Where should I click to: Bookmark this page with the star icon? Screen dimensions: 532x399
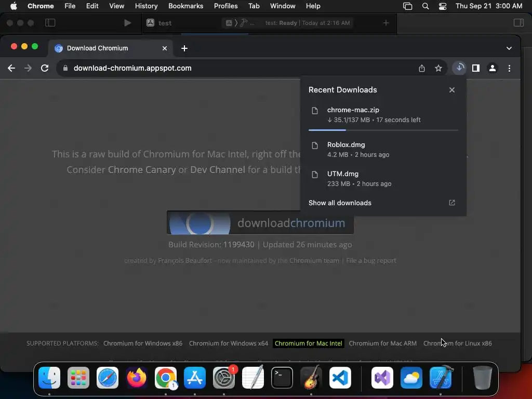pos(438,68)
